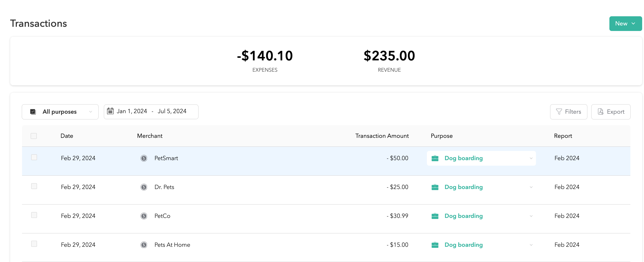Screen dimensions: 644x262
Task: Click the coin icon beside Pets At Home
Action: click(144, 245)
